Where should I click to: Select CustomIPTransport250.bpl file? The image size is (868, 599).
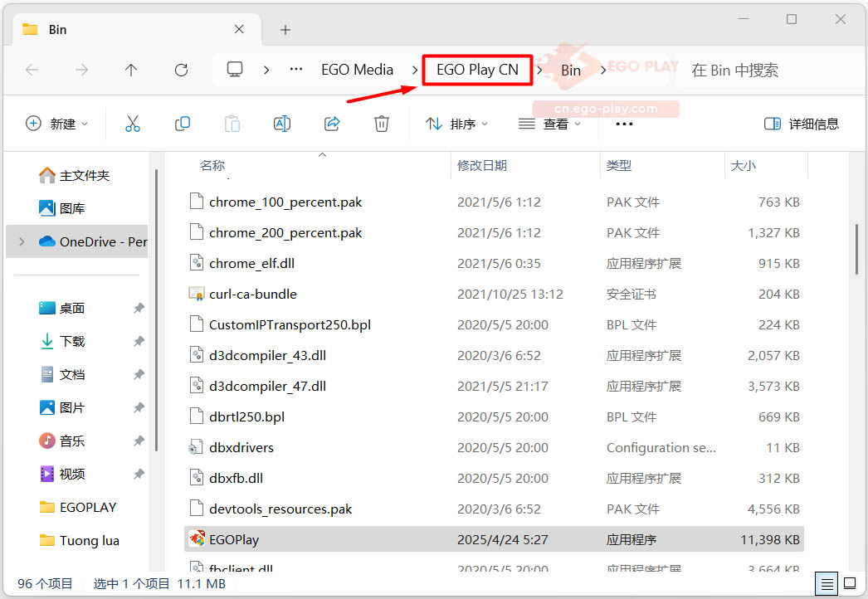494,324
